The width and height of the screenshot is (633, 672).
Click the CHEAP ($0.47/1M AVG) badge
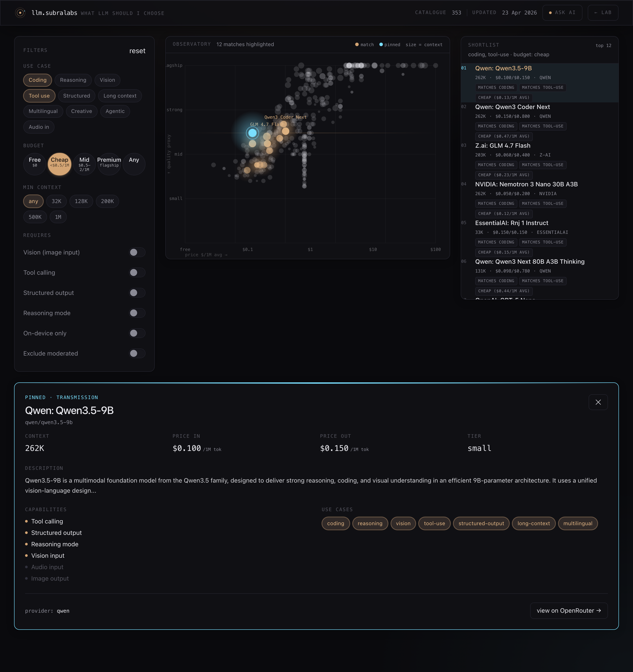[504, 136]
